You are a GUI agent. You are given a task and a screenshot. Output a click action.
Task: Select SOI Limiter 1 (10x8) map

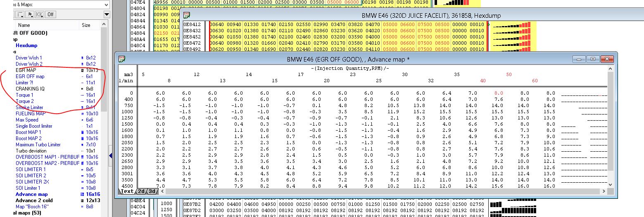(x=28, y=188)
